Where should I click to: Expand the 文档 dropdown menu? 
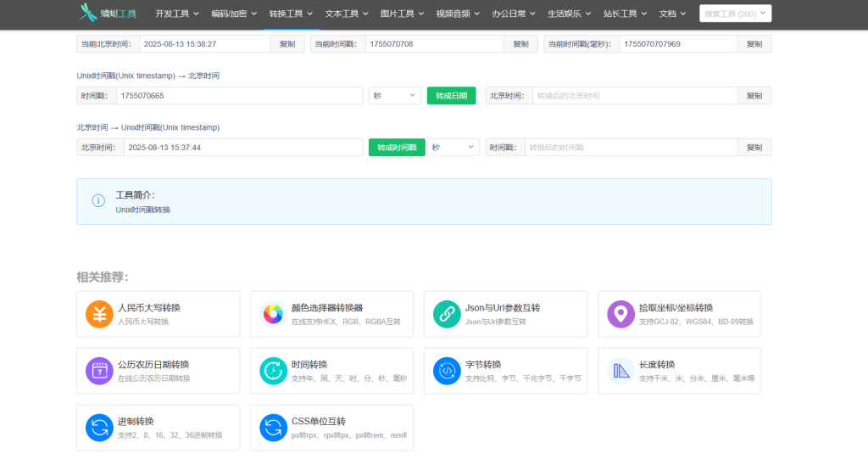click(x=672, y=14)
